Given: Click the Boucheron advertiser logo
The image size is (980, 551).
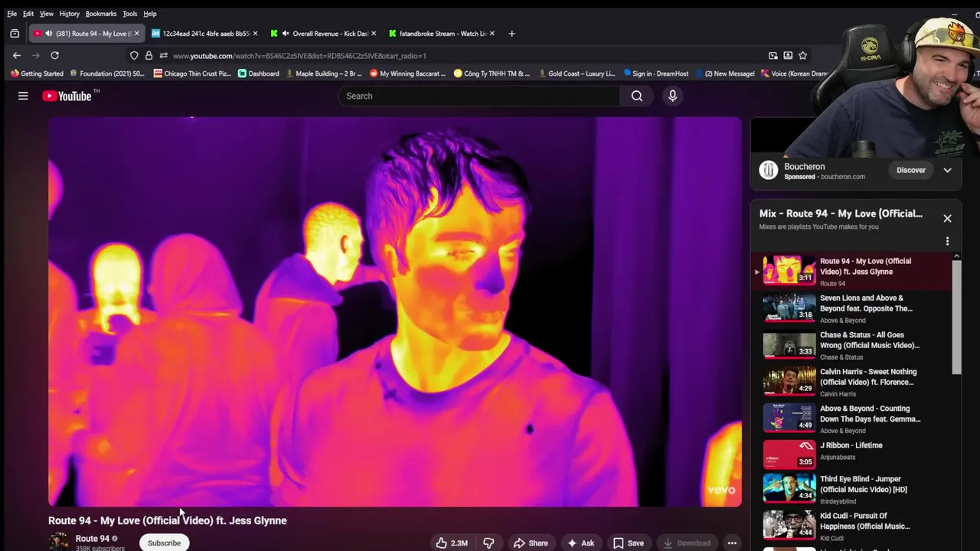Looking at the screenshot, I should [768, 170].
